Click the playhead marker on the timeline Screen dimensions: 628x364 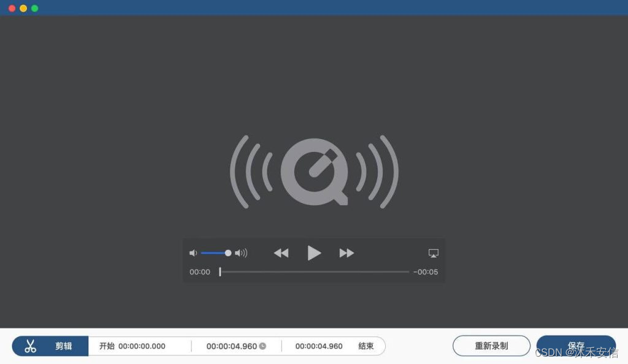(220, 272)
